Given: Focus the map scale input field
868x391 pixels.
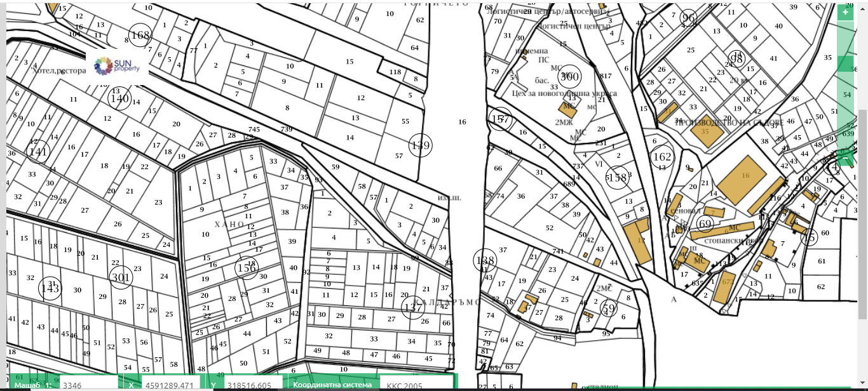Looking at the screenshot, I should 88,385.
